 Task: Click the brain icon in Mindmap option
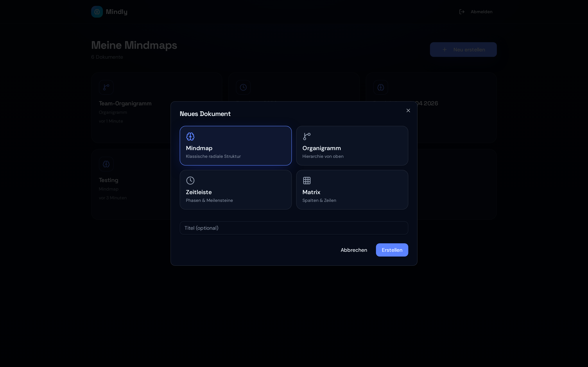tap(190, 136)
